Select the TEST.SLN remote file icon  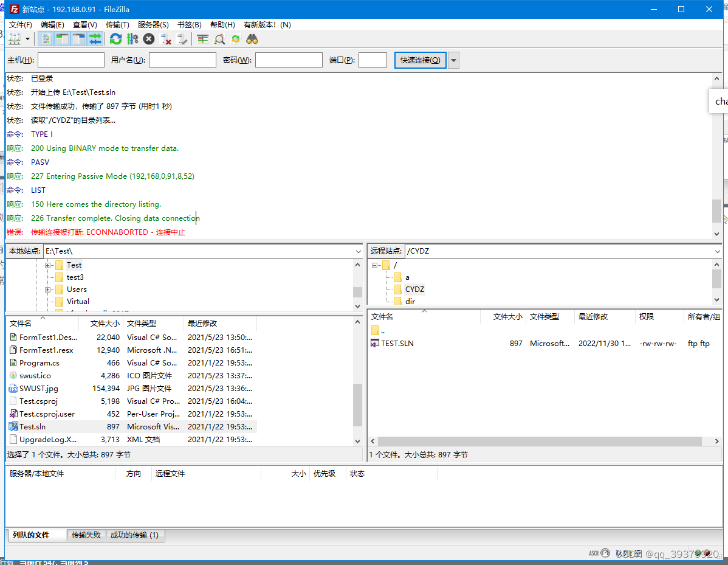pyautogui.click(x=375, y=344)
